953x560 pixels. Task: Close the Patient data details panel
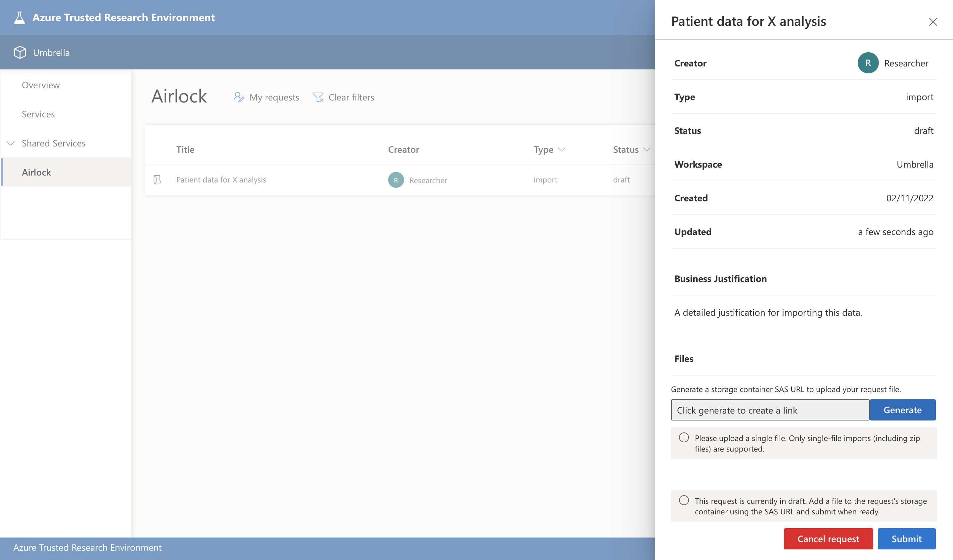coord(932,22)
